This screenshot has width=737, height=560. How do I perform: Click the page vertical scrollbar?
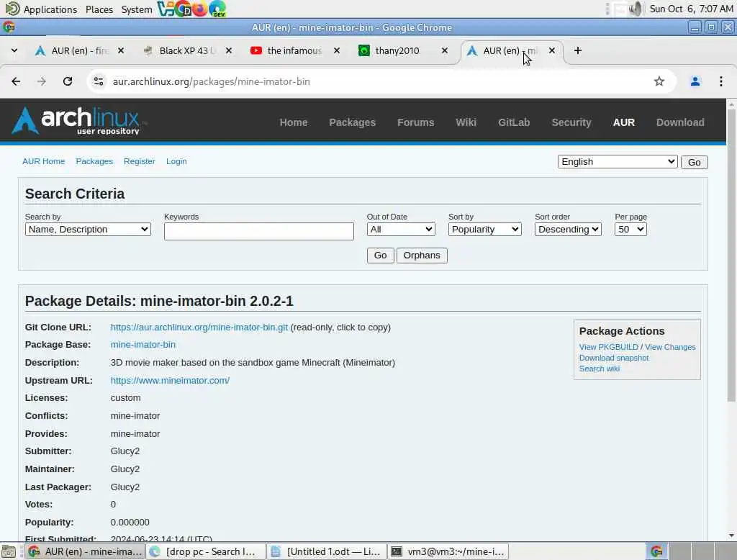click(731, 255)
